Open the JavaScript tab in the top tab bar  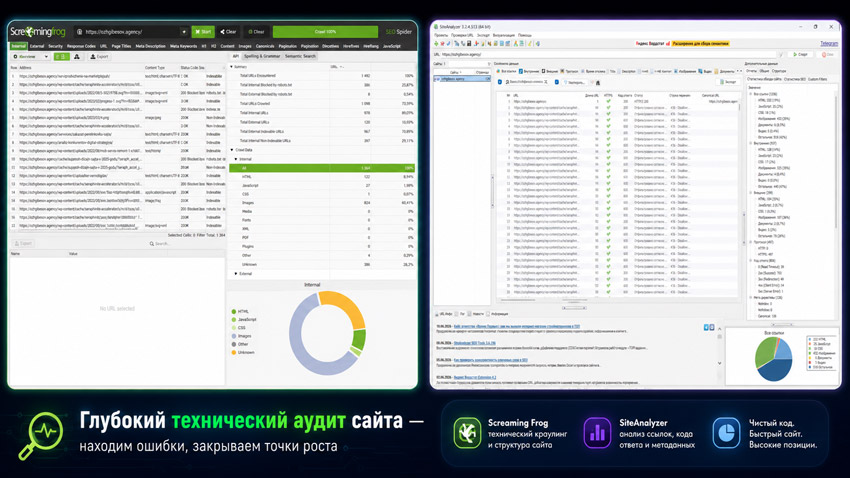pyautogui.click(x=392, y=47)
